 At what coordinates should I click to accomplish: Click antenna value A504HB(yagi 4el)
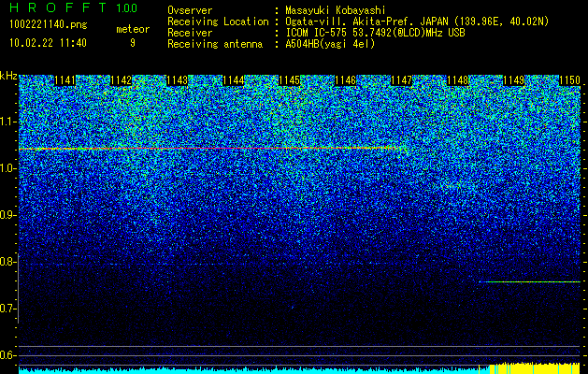[x=330, y=44]
